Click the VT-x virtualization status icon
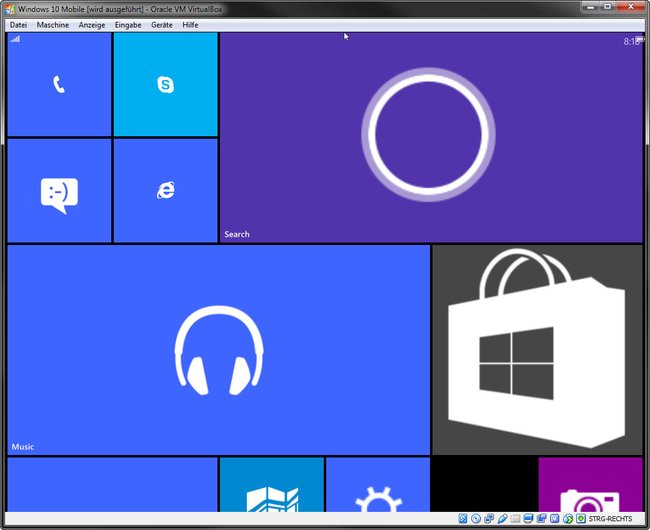Image resolution: width=650 pixels, height=530 pixels. pos(555,518)
